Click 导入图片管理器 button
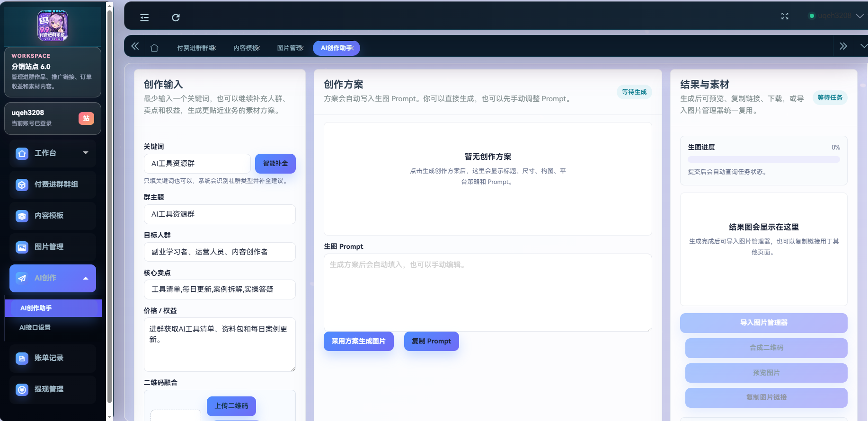This screenshot has width=868, height=421. click(763, 323)
